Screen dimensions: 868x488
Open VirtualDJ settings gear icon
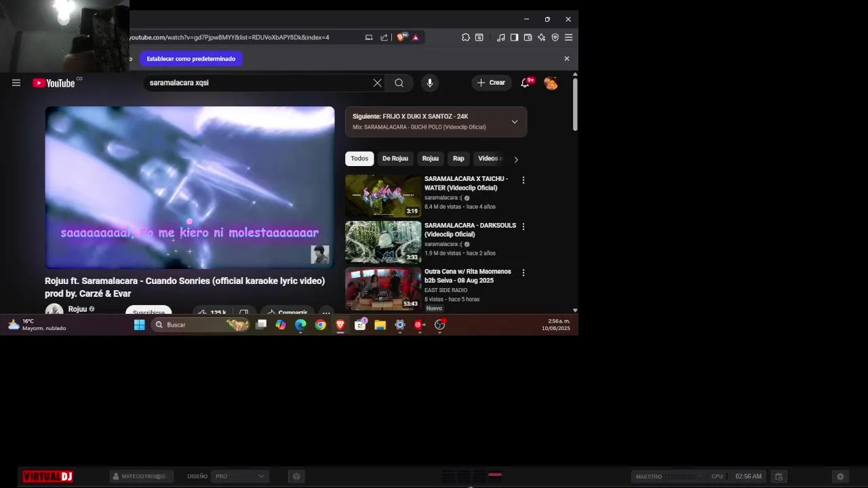[x=840, y=476]
